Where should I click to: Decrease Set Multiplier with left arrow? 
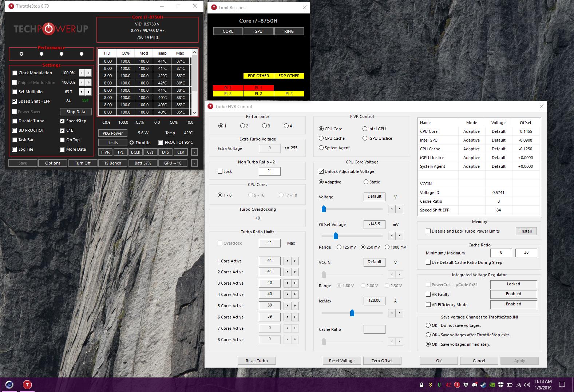pyautogui.click(x=82, y=92)
